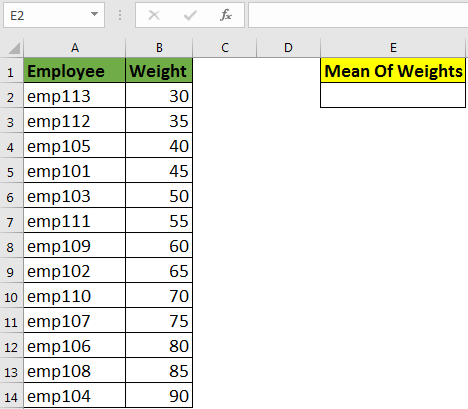This screenshot has height=409, width=468.
Task: Click the Enter checkmark icon in formula bar
Action: coord(190,15)
